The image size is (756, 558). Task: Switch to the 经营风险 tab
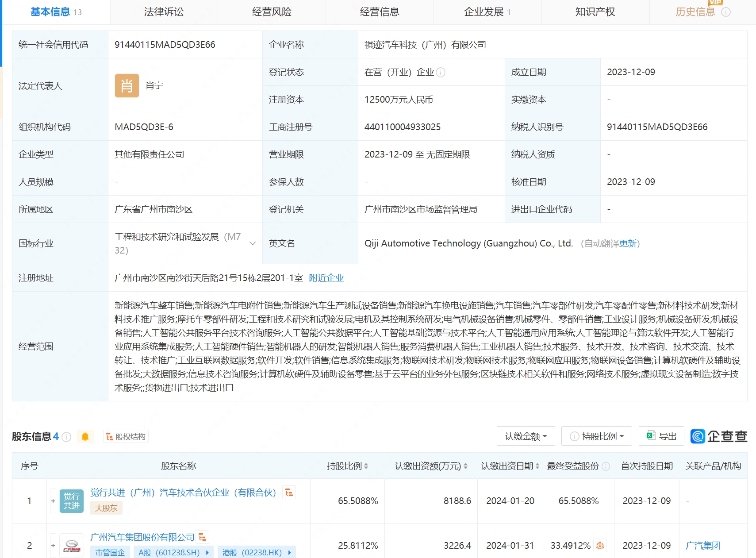pyautogui.click(x=272, y=12)
